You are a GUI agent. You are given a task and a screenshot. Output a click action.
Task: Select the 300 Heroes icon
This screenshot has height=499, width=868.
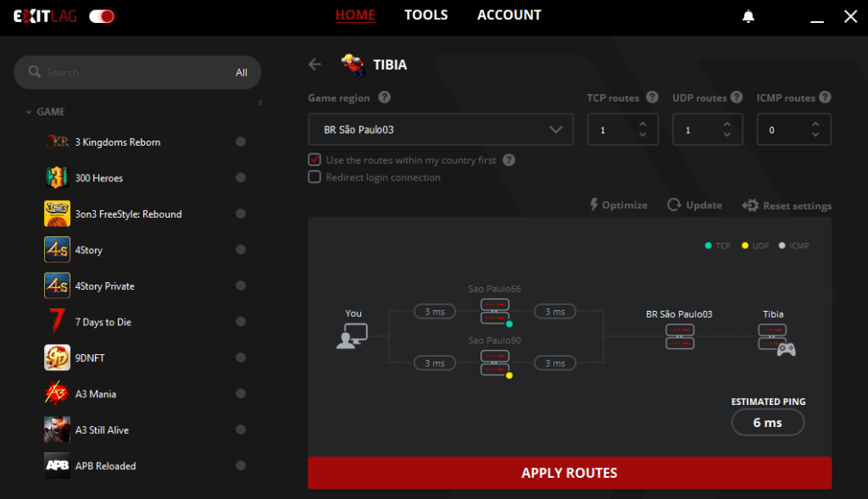[x=57, y=178]
